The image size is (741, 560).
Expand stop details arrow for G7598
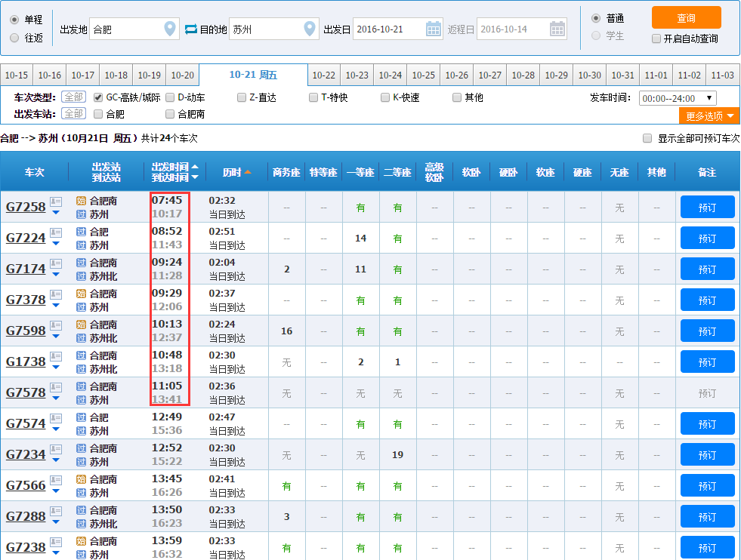click(x=56, y=336)
